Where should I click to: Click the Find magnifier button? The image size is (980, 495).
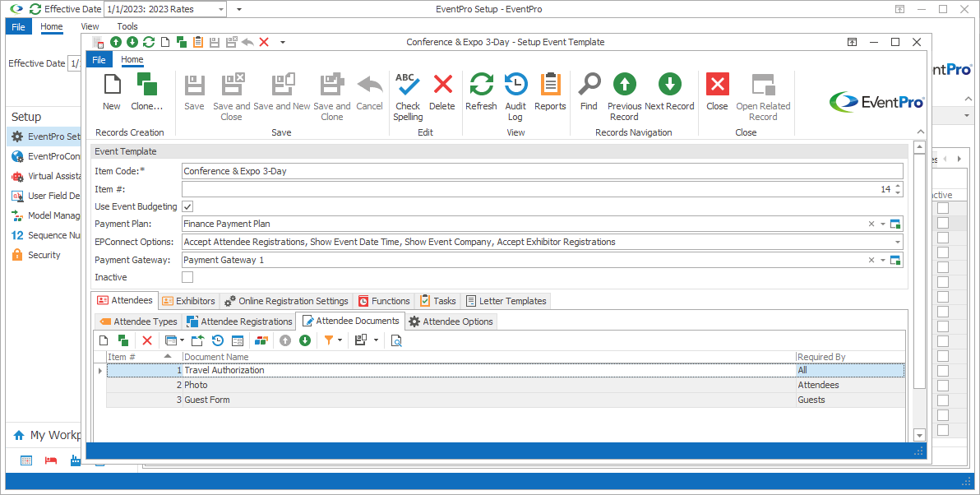589,92
